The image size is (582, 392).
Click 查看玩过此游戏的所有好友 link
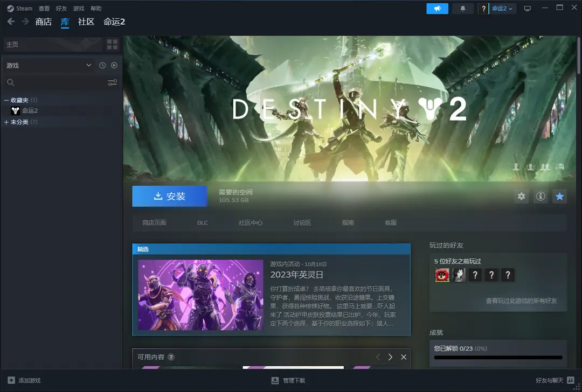tap(521, 301)
